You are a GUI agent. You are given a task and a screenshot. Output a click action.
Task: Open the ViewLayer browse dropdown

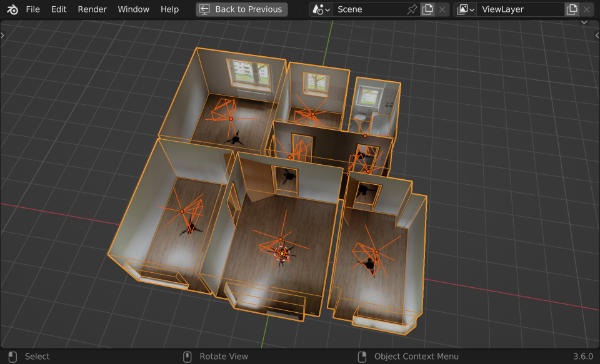(x=466, y=9)
